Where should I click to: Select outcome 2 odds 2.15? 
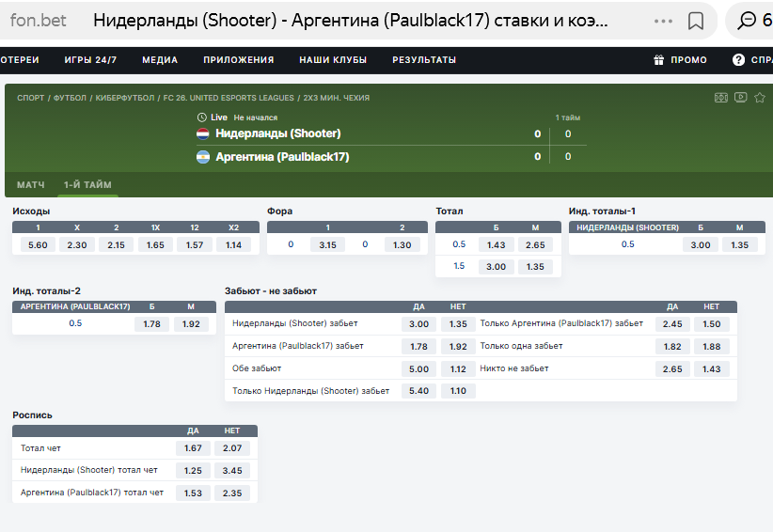116,244
